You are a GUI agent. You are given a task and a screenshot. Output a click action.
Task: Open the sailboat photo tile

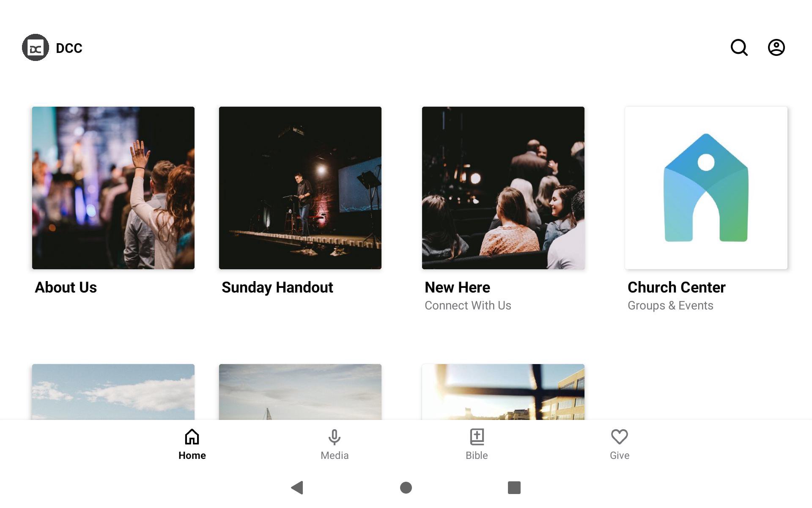[x=300, y=392]
